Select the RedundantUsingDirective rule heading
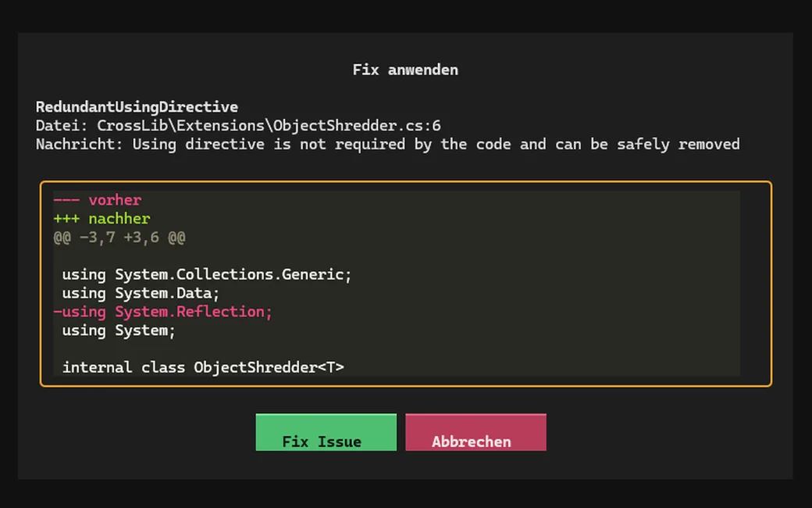Image resolution: width=812 pixels, height=508 pixels. click(x=137, y=107)
